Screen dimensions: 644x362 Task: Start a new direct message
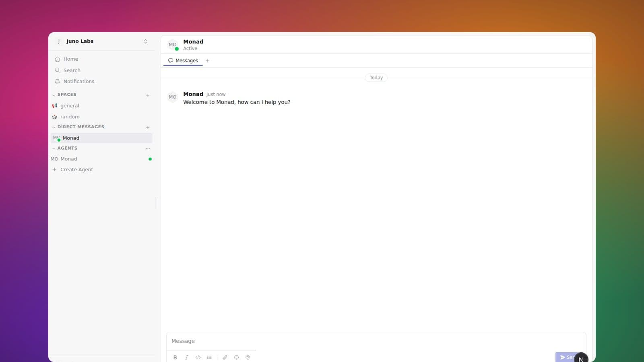point(148,128)
